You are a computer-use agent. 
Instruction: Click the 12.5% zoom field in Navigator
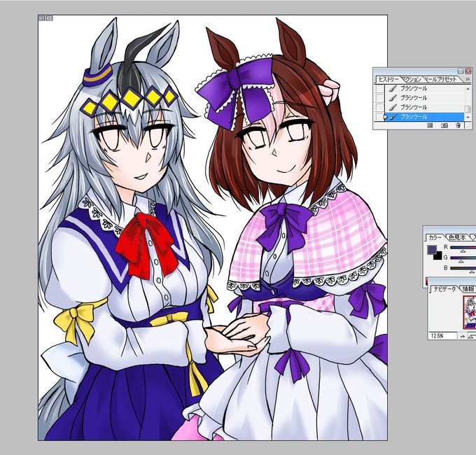click(442, 336)
